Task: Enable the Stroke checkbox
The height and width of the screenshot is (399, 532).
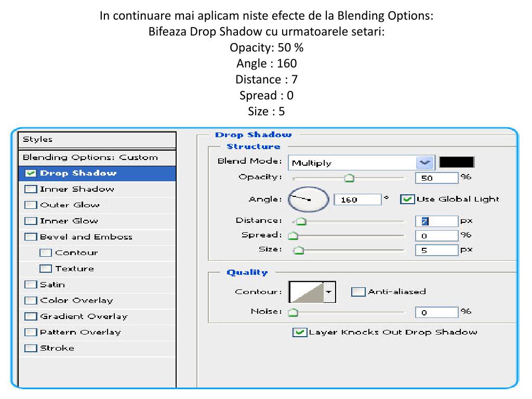Action: click(31, 348)
